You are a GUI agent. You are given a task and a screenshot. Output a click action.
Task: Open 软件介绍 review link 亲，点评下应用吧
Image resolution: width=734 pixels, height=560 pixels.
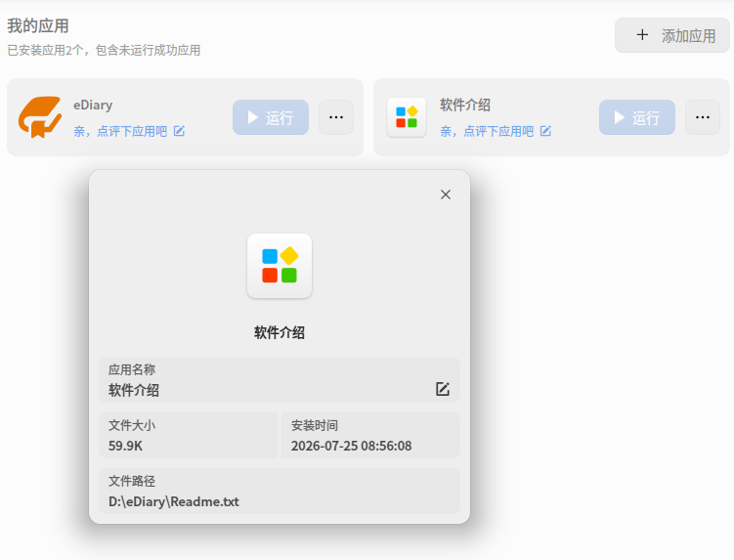(x=487, y=132)
